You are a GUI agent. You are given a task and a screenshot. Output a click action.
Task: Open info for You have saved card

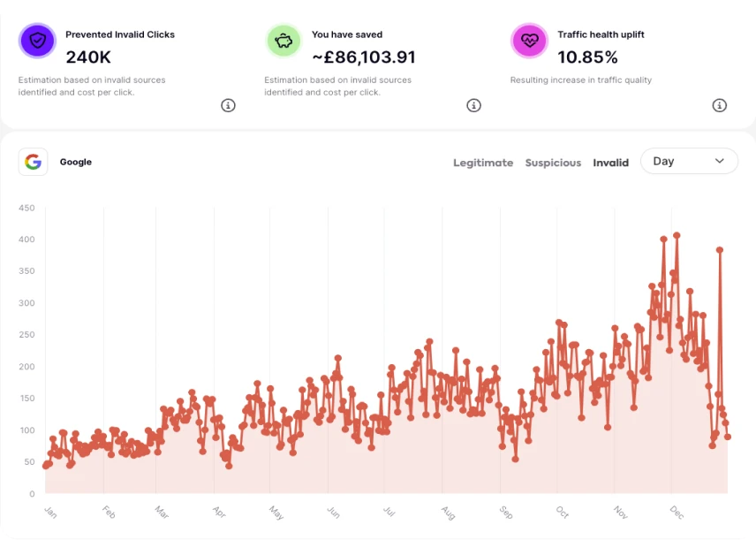[x=474, y=105]
